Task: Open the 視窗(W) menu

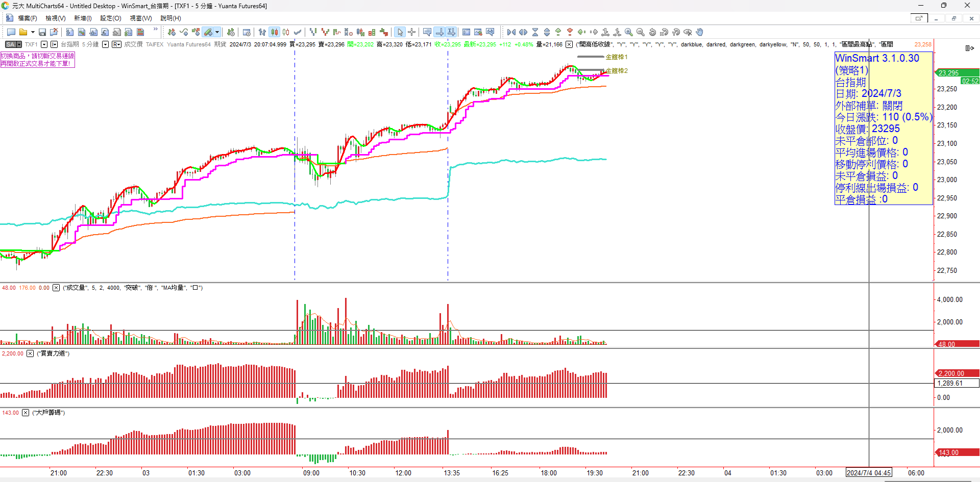Action: click(x=141, y=18)
